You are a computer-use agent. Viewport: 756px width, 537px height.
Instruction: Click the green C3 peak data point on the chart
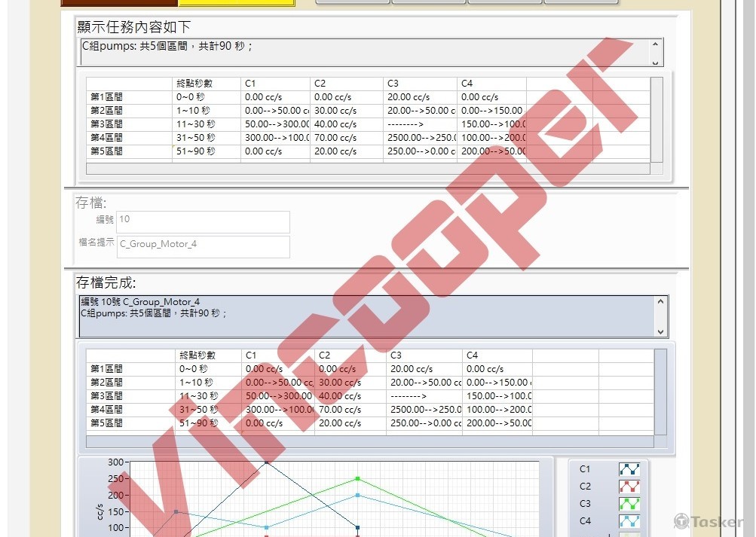(x=357, y=479)
